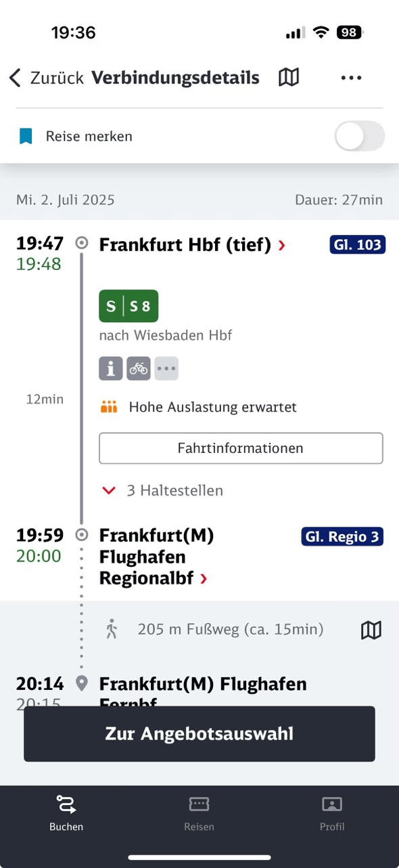Viewport: 399px width, 868px height.
Task: Select the Buchen tab
Action: click(x=66, y=813)
